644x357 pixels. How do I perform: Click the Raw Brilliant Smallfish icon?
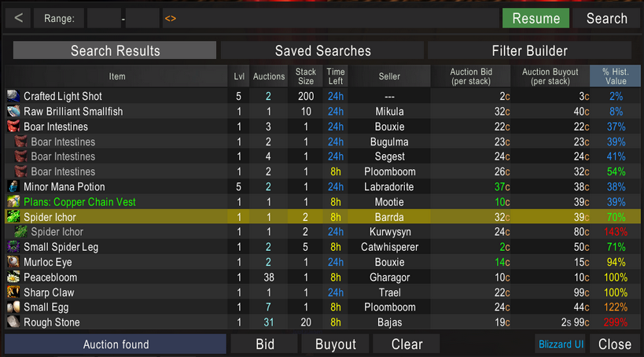click(13, 112)
